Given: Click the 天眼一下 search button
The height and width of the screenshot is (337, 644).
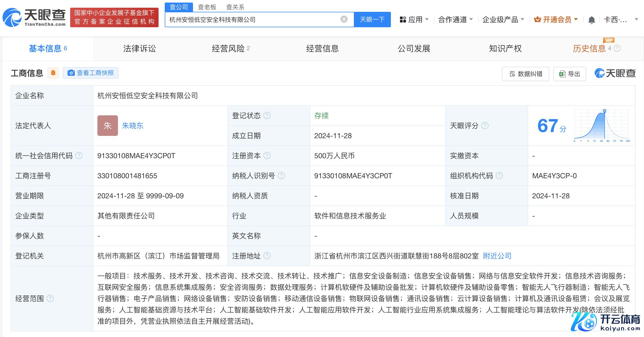Looking at the screenshot, I should tap(372, 20).
